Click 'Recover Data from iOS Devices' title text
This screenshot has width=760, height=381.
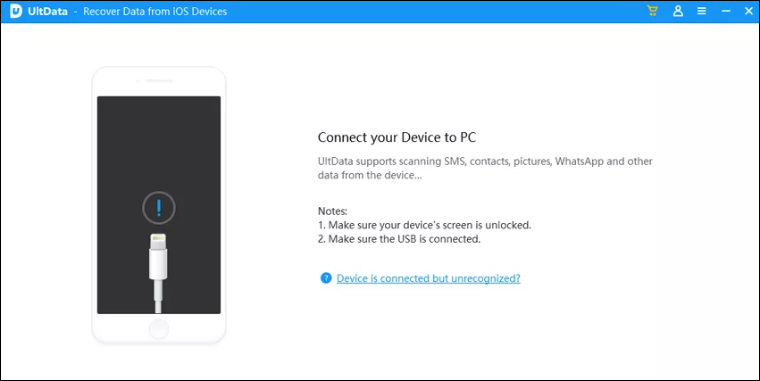tap(155, 11)
